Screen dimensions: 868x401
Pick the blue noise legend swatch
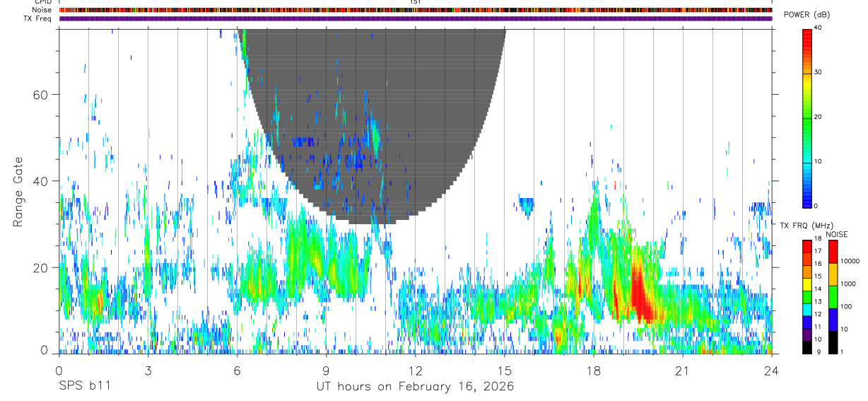(832, 320)
